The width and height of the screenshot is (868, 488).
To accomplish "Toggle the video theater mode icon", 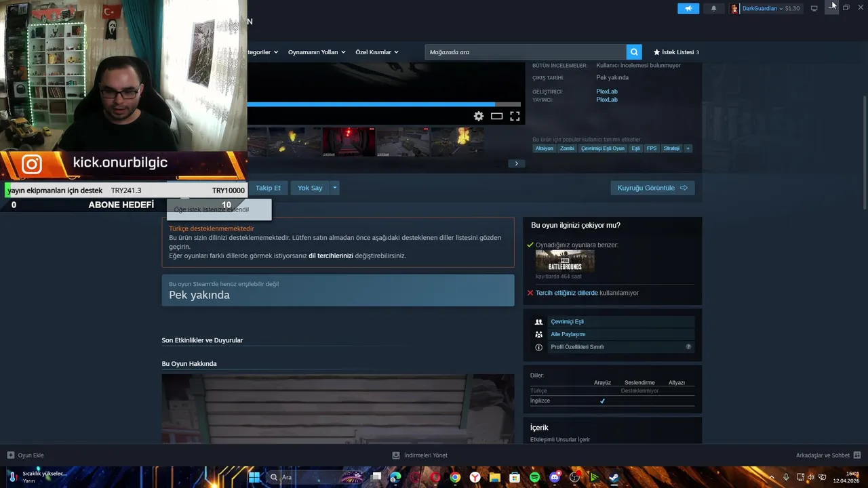I will (497, 116).
